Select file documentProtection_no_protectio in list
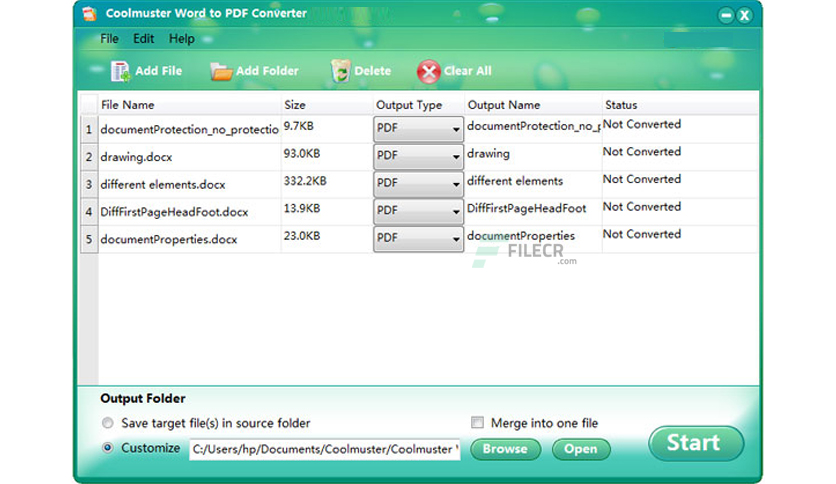The height and width of the screenshot is (484, 836). coord(189,130)
